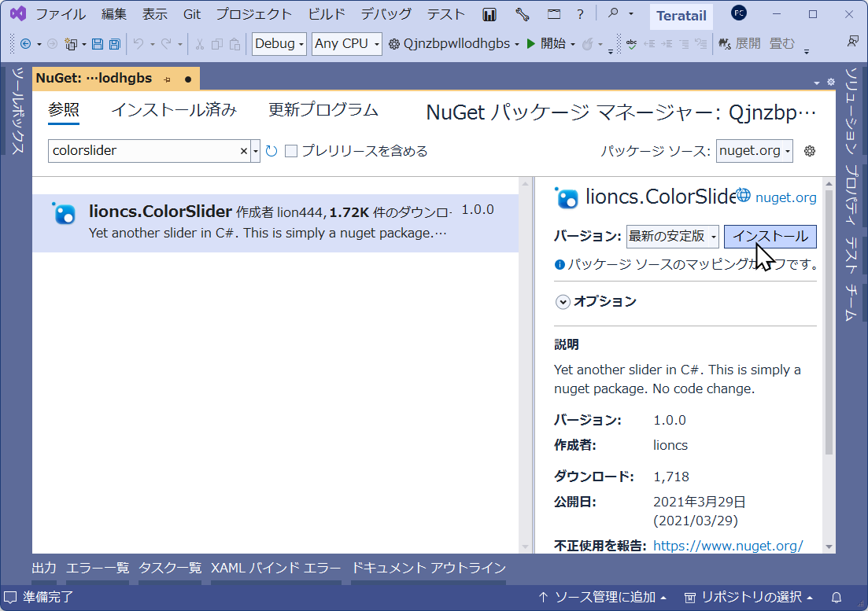This screenshot has width=868, height=611.
Task: Click the spell check abc icon
Action: (x=631, y=44)
